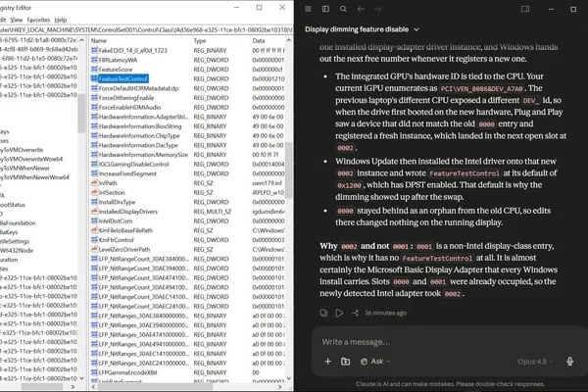
Task: Select the FBRLatencyWA value icon
Action: click(94, 60)
